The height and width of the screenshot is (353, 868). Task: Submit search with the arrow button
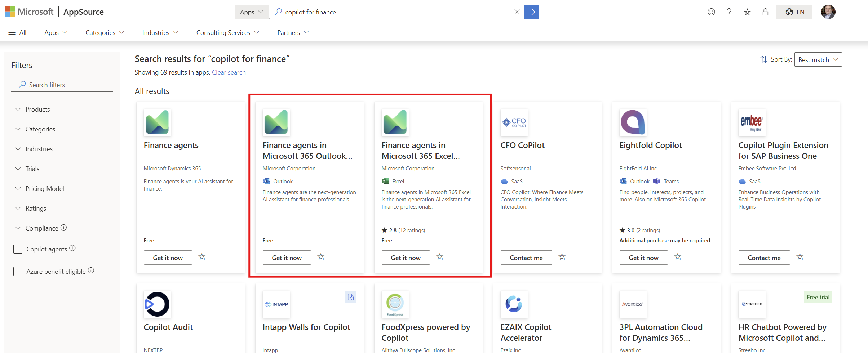click(x=532, y=12)
